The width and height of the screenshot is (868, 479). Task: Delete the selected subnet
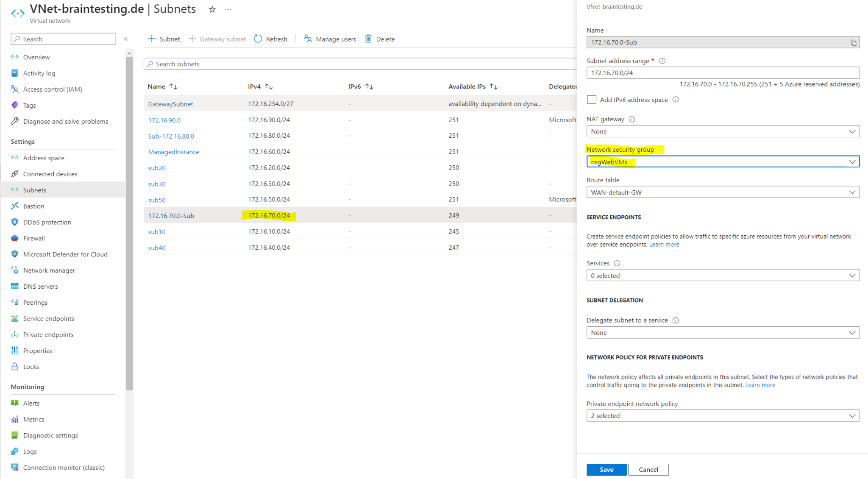pyautogui.click(x=380, y=39)
